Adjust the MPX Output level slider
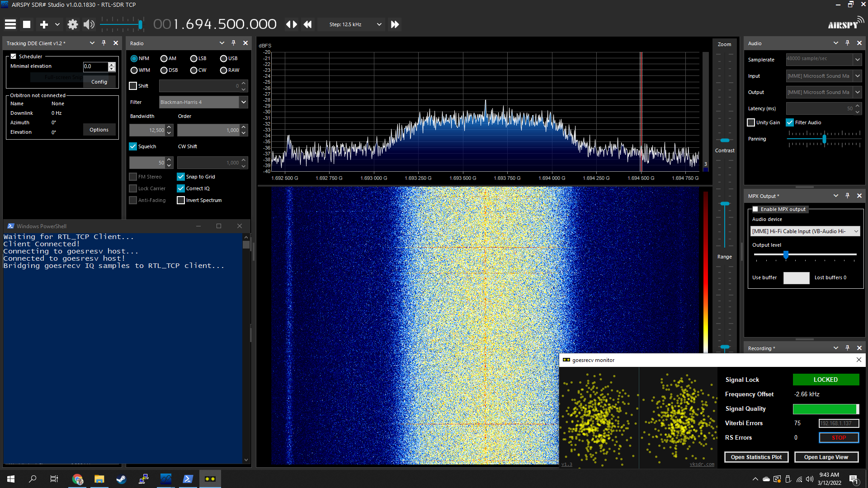The width and height of the screenshot is (868, 488). click(x=786, y=255)
